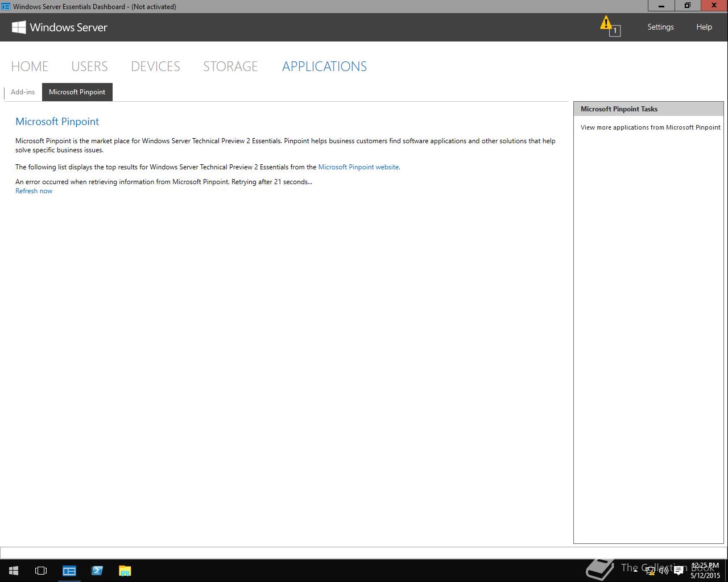Show hidden tray icons arrow
728x582 pixels.
[x=635, y=571]
